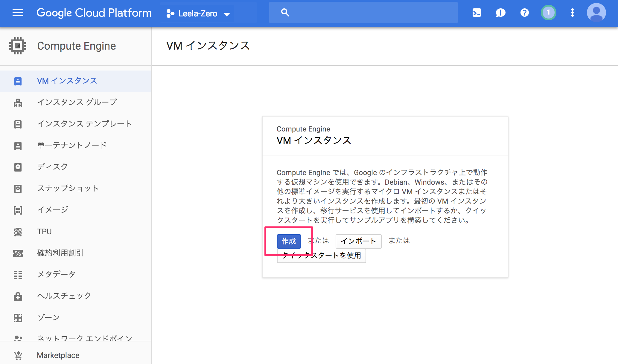The width and height of the screenshot is (618, 364).
Task: Click the インポート button
Action: (358, 241)
